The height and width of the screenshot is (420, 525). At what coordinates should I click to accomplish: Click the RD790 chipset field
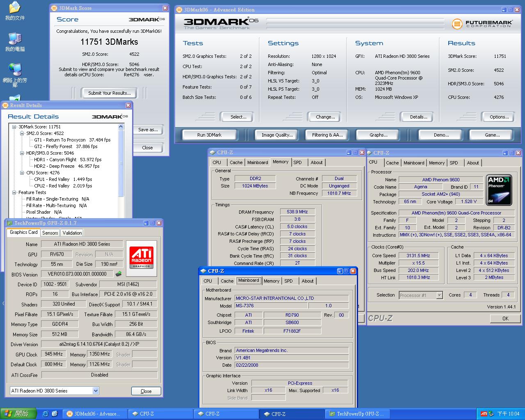[292, 315]
